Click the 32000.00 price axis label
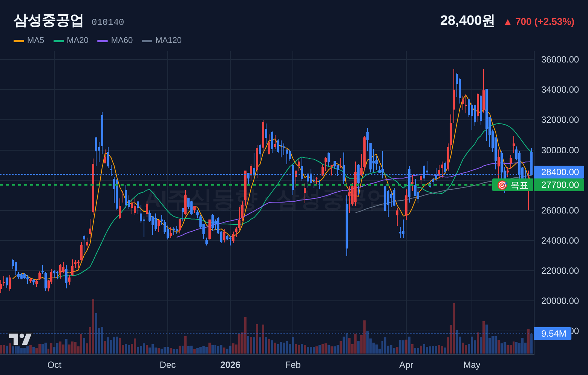The image size is (588, 375). [560, 120]
